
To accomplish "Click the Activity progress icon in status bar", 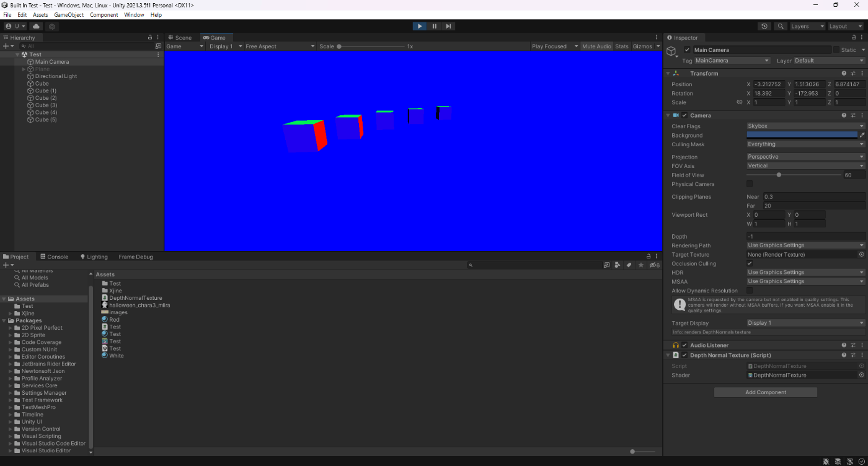I will tap(861, 462).
